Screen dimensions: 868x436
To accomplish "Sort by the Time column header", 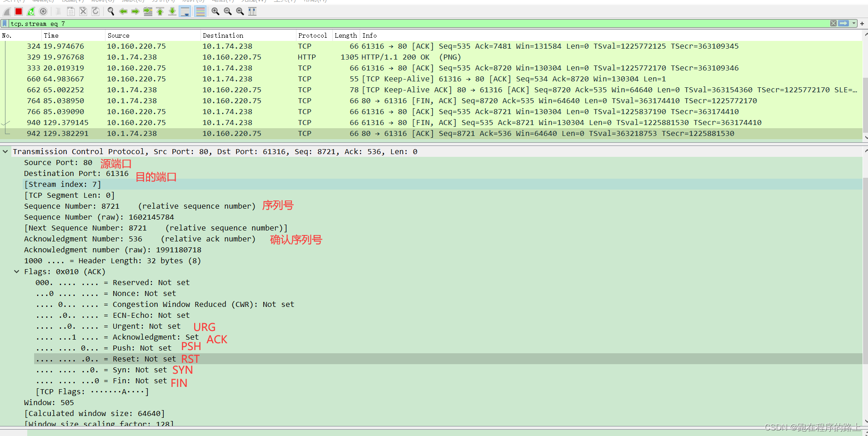I will pos(73,35).
